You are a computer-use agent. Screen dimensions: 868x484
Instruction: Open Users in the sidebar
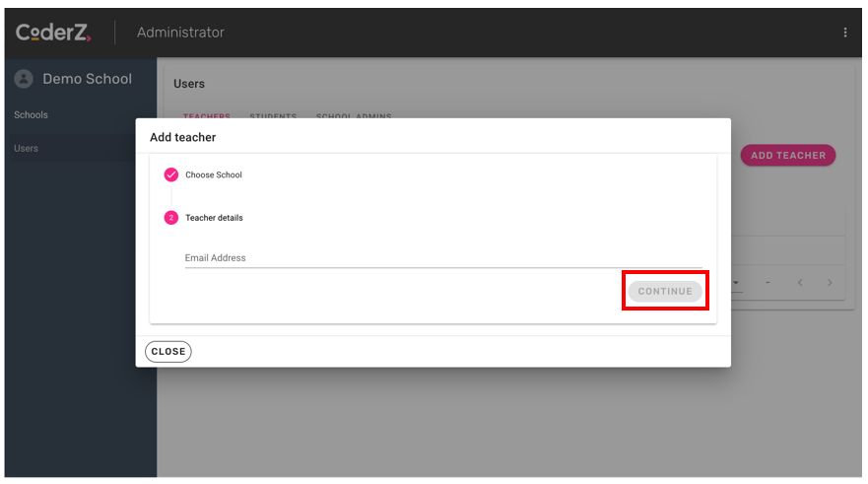[27, 149]
